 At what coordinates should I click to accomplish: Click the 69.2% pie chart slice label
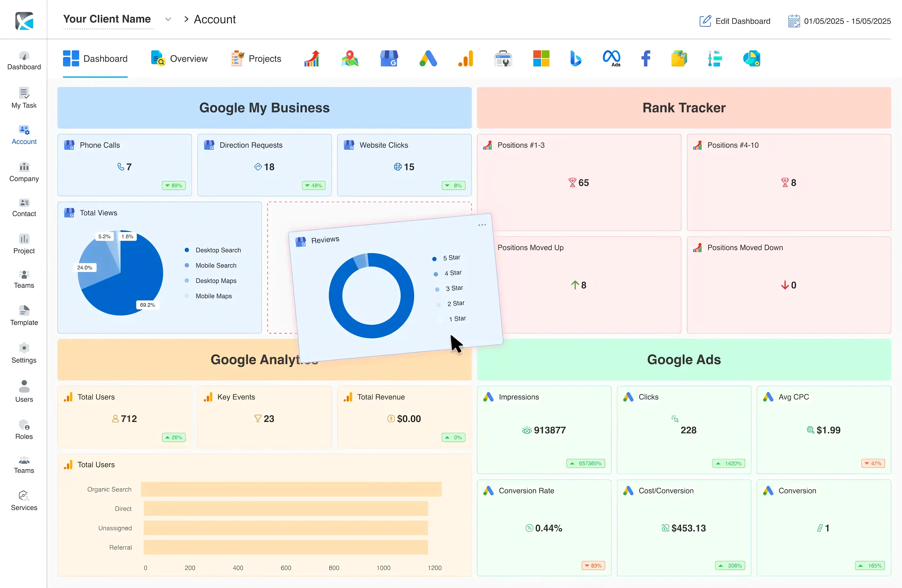pos(147,305)
